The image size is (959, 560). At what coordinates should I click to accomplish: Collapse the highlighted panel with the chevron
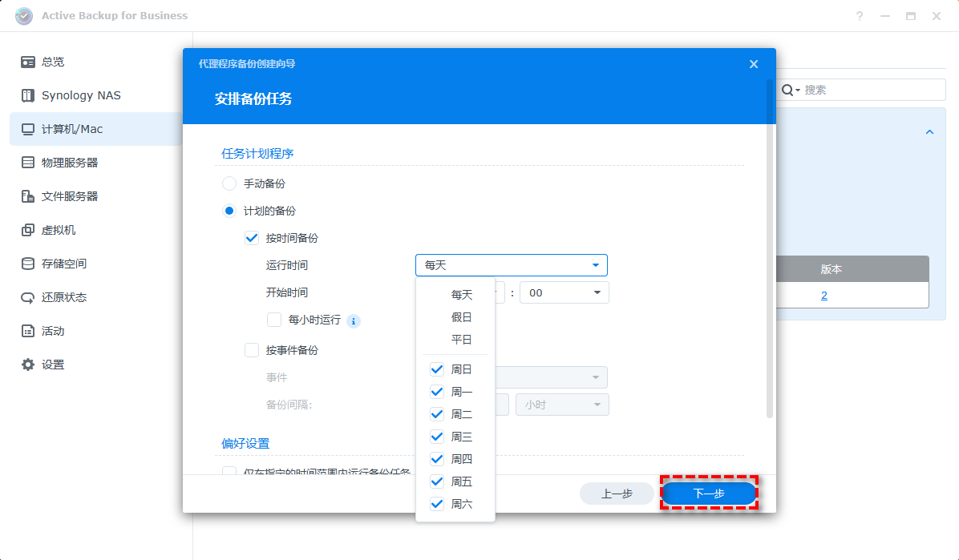(x=929, y=131)
